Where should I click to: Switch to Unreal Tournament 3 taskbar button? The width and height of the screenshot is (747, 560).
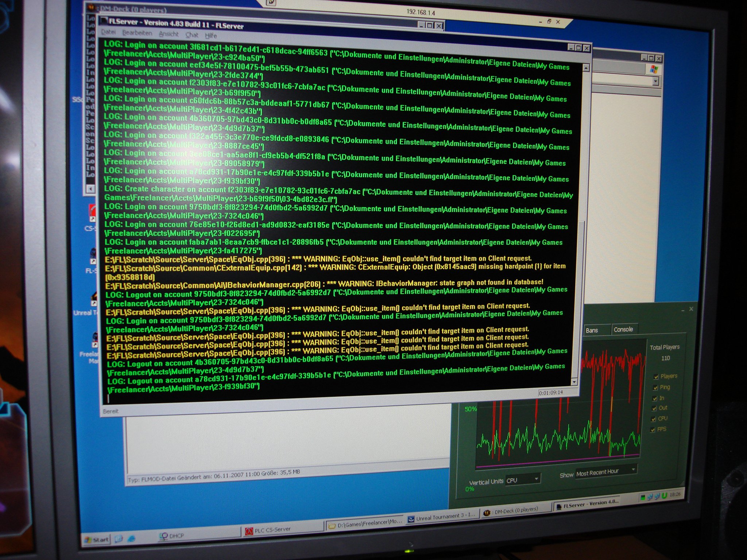click(442, 516)
